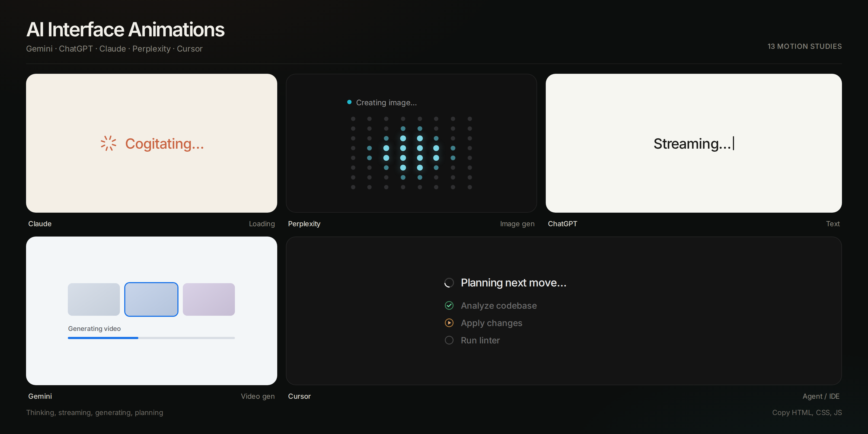Click the Streaming... text in ChatGPT card

pos(692,144)
